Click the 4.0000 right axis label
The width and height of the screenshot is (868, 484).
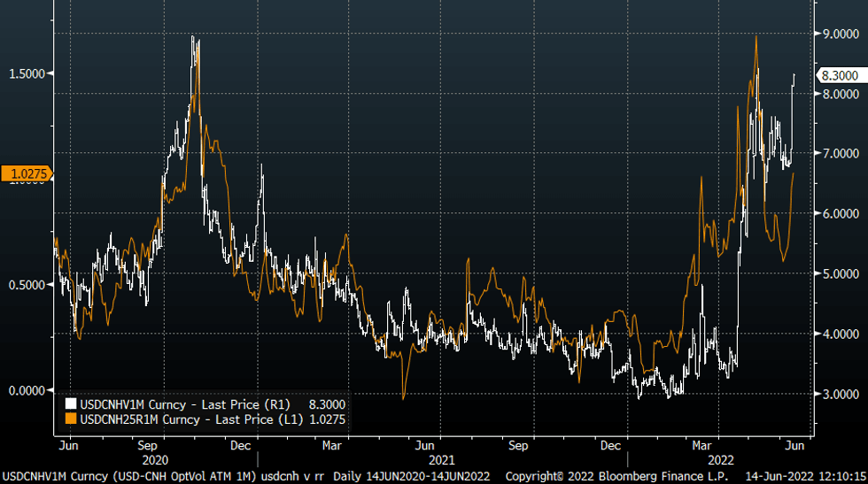tap(840, 334)
